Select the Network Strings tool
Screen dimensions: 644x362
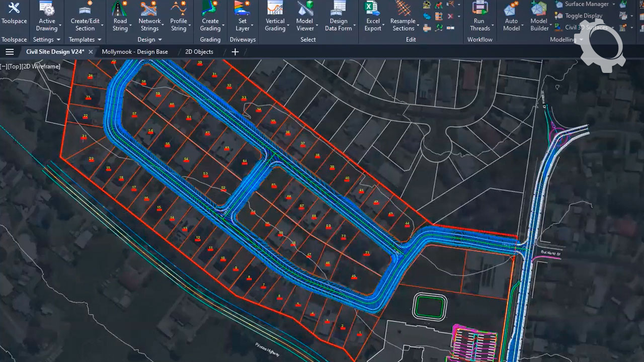149,16
